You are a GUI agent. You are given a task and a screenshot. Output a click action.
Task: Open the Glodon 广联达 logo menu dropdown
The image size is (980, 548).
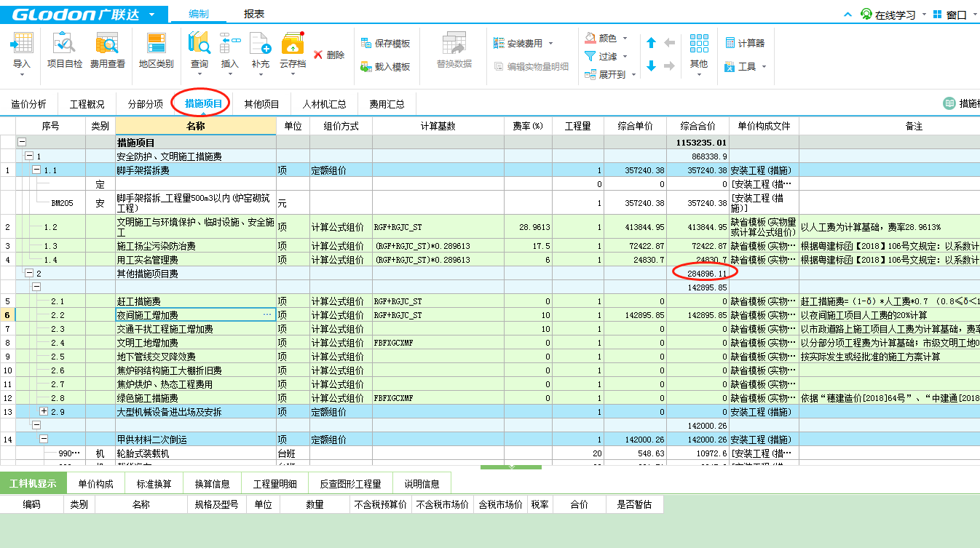[151, 15]
